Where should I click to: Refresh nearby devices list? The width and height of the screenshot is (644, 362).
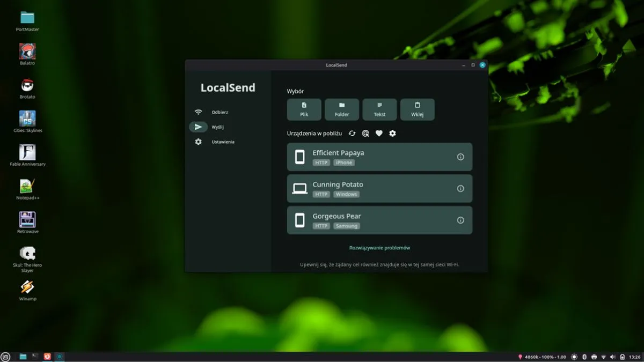(x=352, y=134)
